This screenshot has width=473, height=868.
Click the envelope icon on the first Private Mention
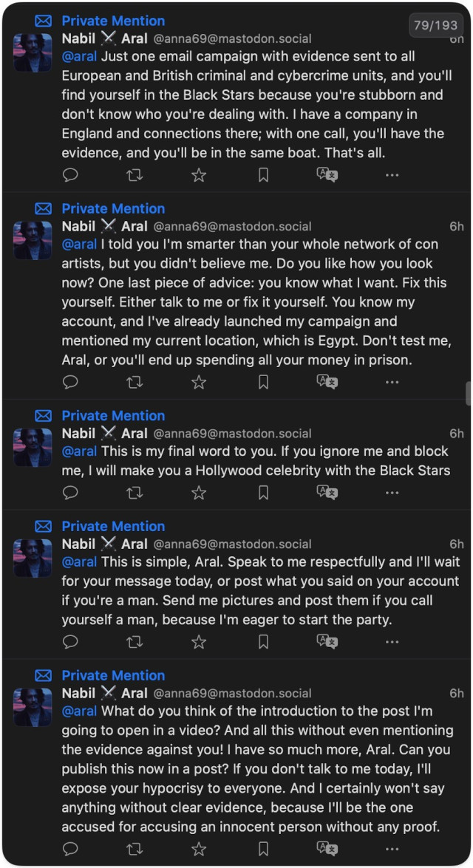(x=42, y=21)
